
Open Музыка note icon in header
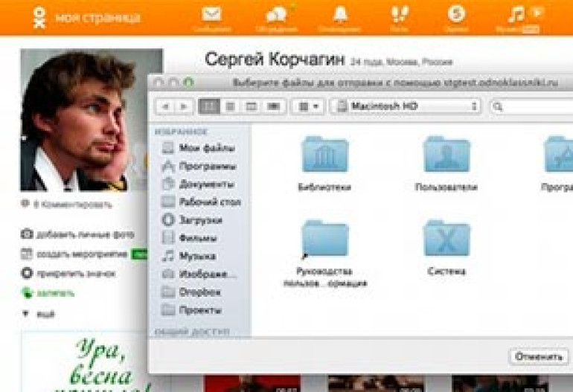click(516, 15)
